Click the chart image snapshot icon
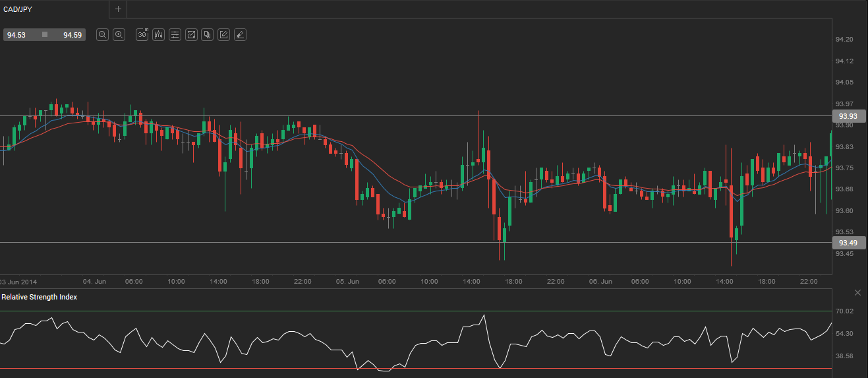The image size is (868, 378). [x=191, y=35]
